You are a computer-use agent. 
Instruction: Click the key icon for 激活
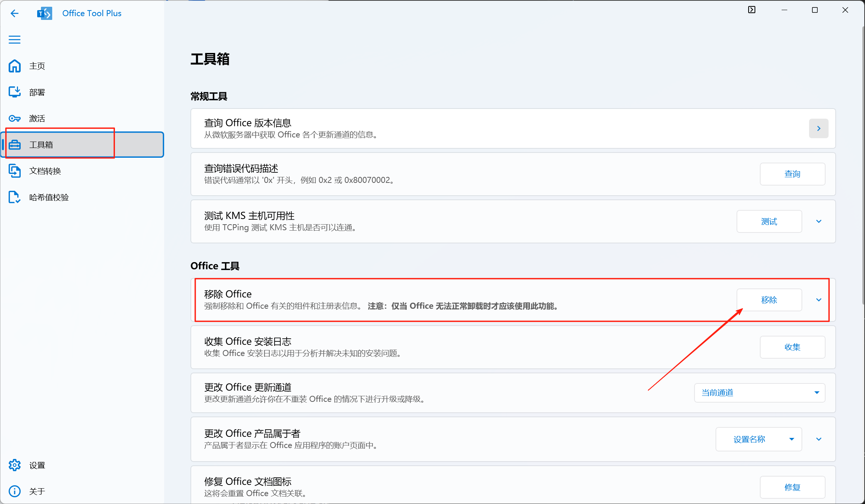(15, 118)
